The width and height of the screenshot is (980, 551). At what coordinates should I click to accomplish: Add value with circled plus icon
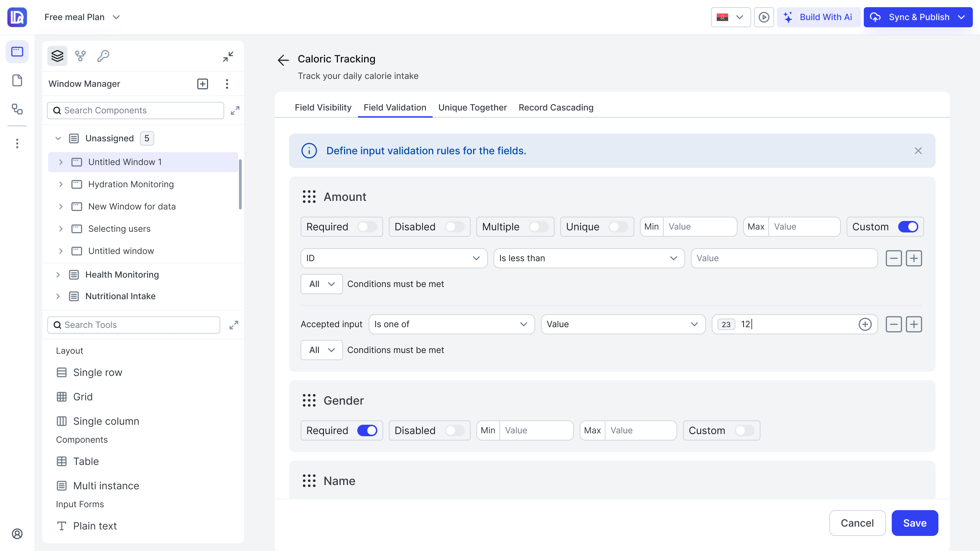865,324
